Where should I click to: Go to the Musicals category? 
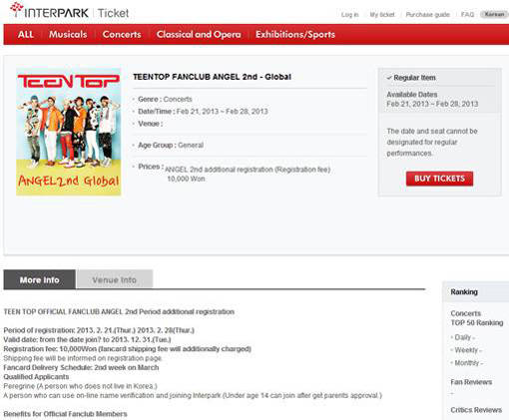click(68, 34)
